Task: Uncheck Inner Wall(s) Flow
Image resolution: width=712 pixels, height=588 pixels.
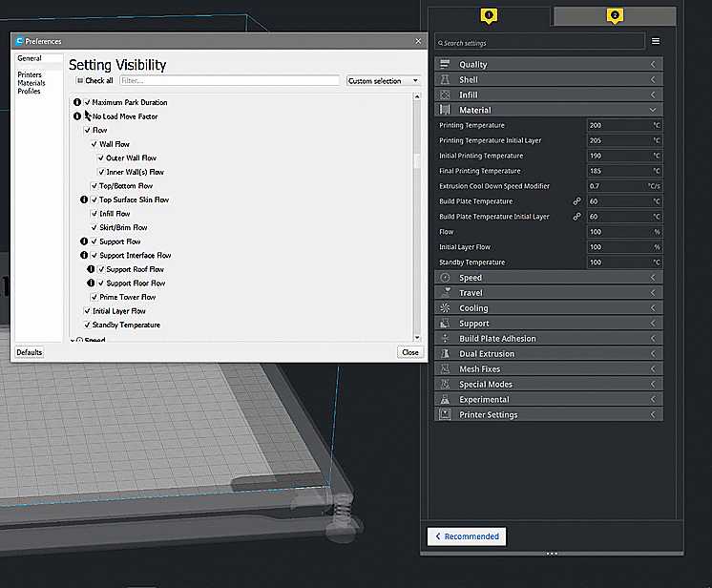Action: click(101, 172)
